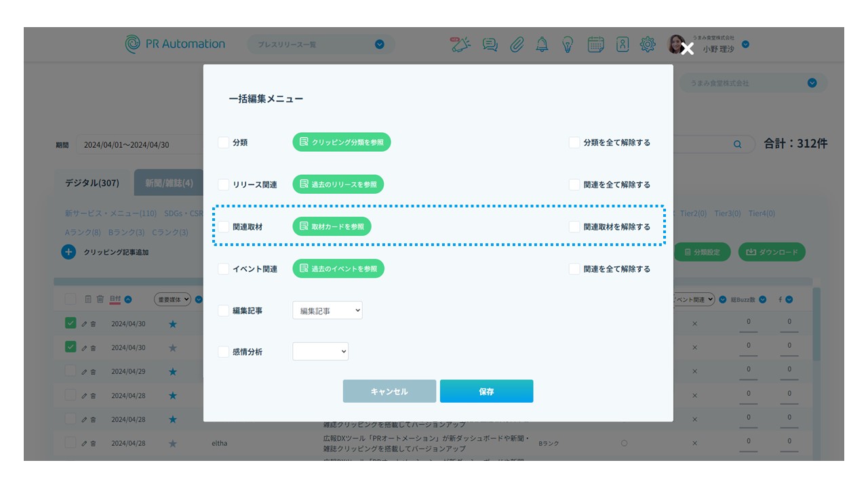Click the contact card icon

click(623, 45)
